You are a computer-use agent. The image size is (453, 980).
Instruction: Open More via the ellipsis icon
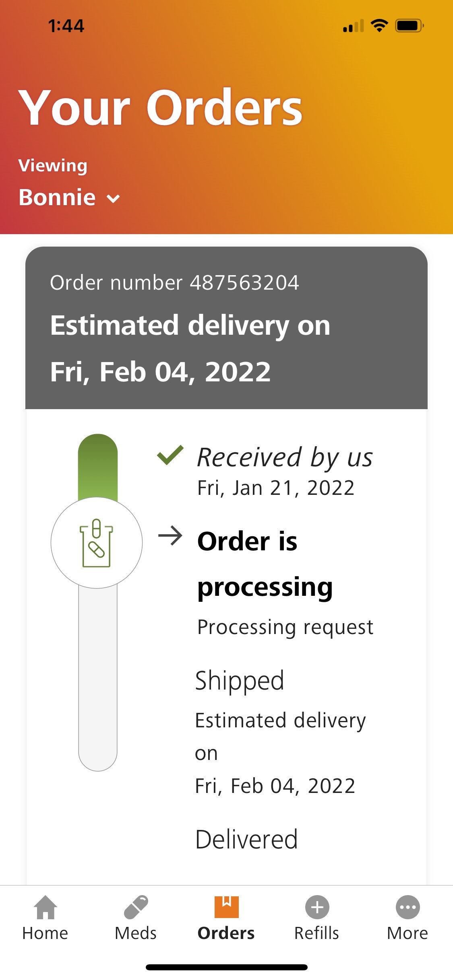pyautogui.click(x=407, y=907)
